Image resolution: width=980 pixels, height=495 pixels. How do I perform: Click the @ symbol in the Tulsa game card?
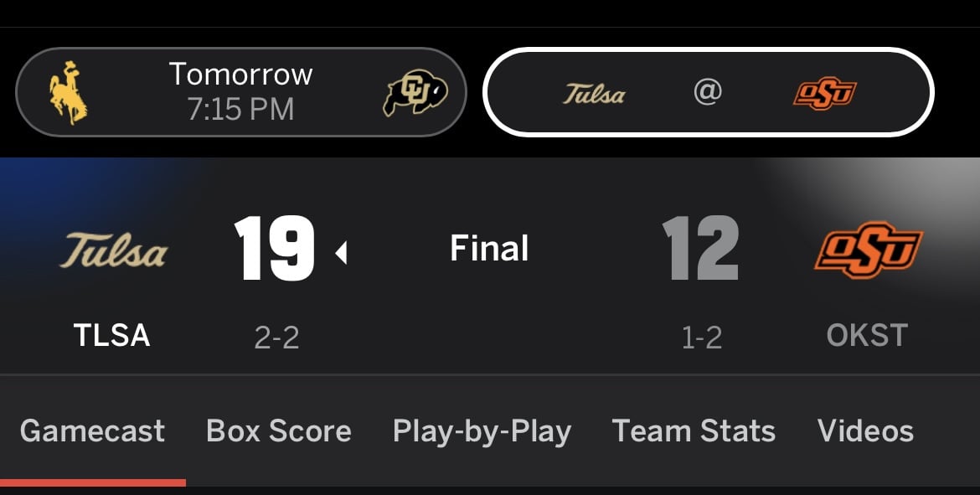[708, 92]
